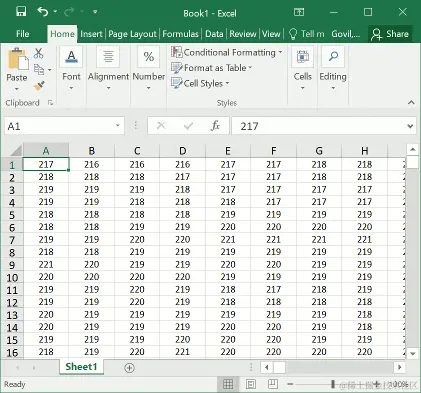Click the formula bar showing 217
This screenshot has width=421, height=393.
point(318,126)
